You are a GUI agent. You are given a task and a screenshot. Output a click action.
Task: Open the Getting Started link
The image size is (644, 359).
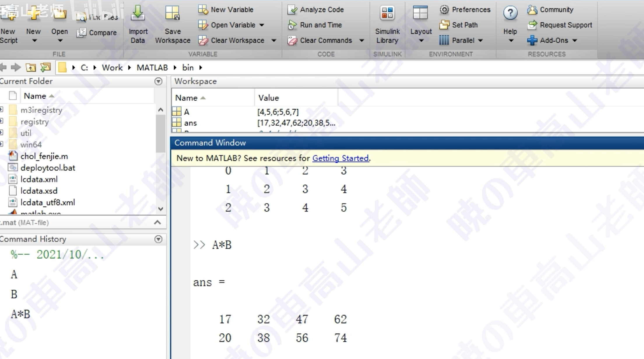pos(340,158)
